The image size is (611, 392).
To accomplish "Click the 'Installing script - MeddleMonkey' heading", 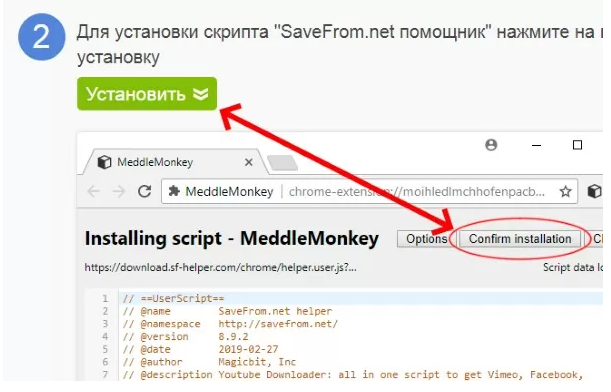I will [231, 238].
